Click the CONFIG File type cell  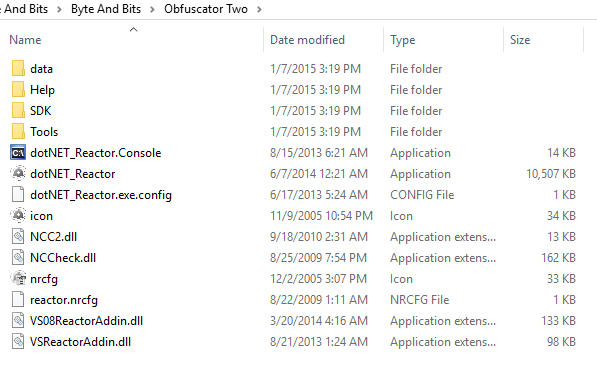(x=422, y=195)
